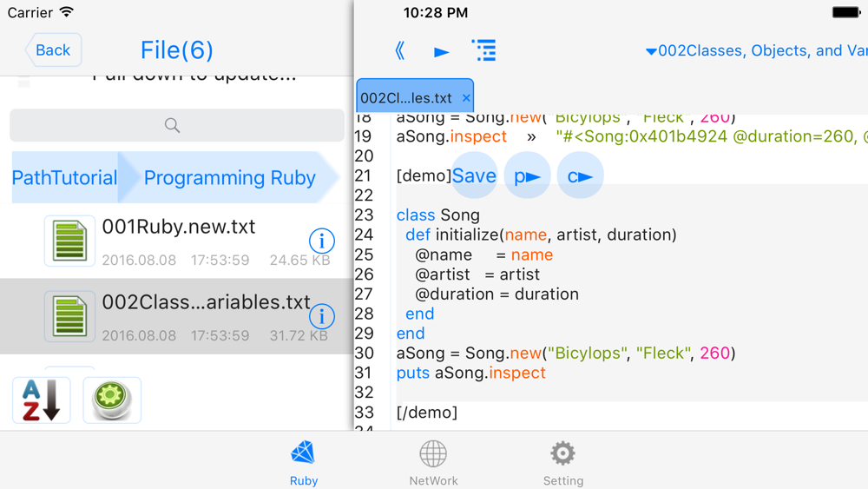
Task: Select the Programming Ruby breadcrumb
Action: tap(229, 178)
